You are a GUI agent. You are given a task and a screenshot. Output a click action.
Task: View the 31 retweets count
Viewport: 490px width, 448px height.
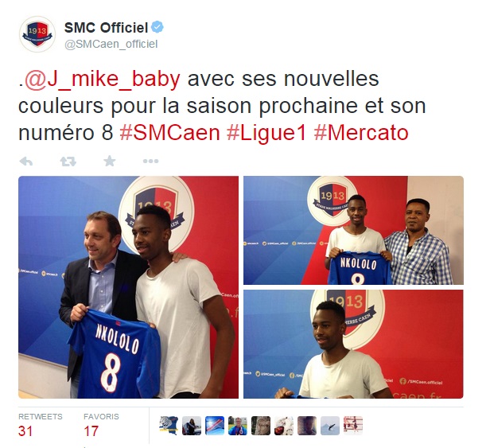tap(25, 430)
